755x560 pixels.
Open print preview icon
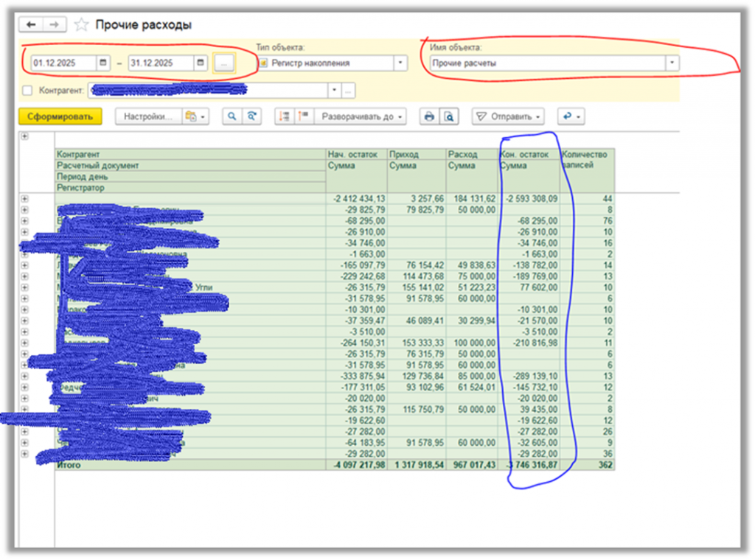click(x=448, y=116)
